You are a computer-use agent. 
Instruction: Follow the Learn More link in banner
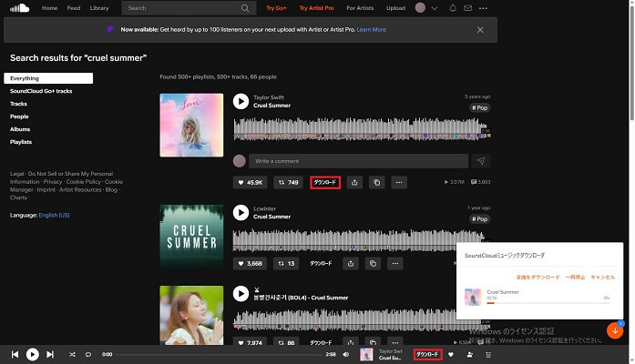(372, 29)
